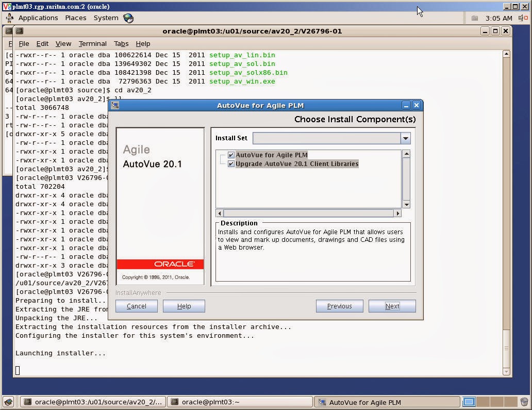Click the notification area icon beside clock
The height and width of the screenshot is (410, 532).
coord(475,19)
